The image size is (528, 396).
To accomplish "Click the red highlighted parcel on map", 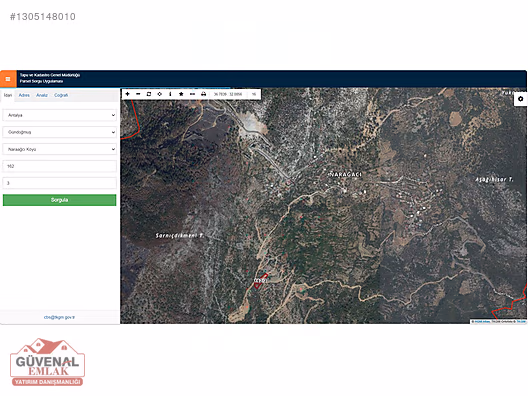I will coord(261,282).
